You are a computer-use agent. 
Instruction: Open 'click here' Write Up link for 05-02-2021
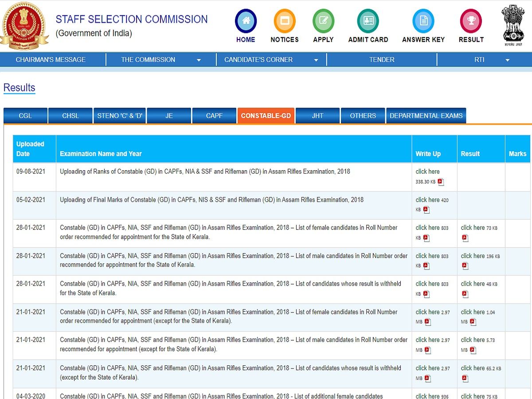428,199
